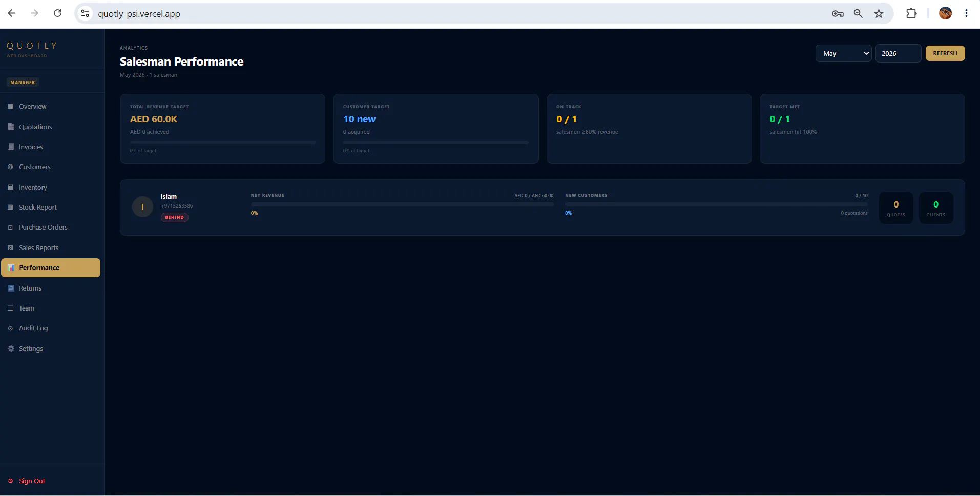The image size is (980, 496).
Task: Click the QUOTLY logo
Action: 31,46
